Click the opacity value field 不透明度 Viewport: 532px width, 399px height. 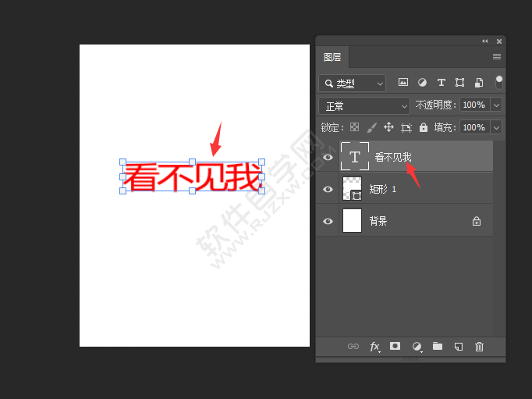(474, 105)
